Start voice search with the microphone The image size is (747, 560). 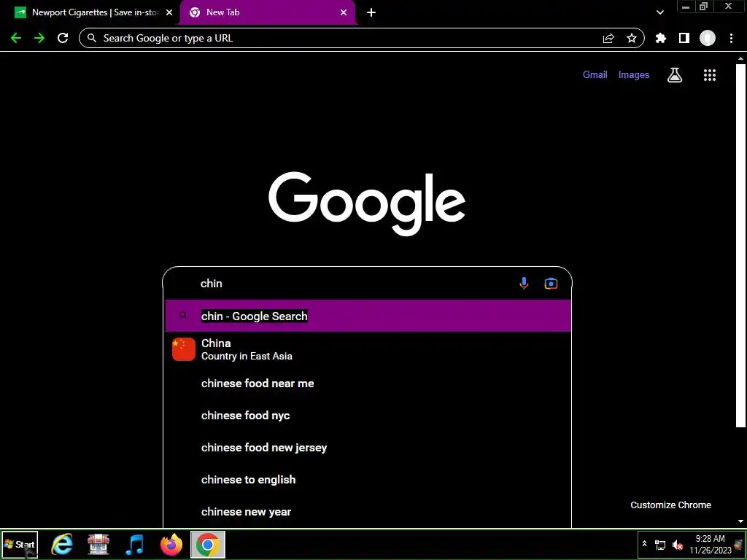point(524,284)
